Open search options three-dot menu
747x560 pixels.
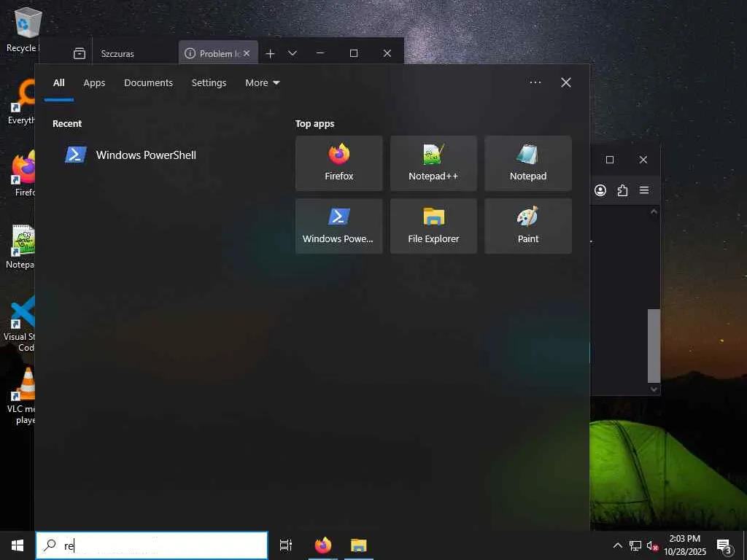pos(535,82)
